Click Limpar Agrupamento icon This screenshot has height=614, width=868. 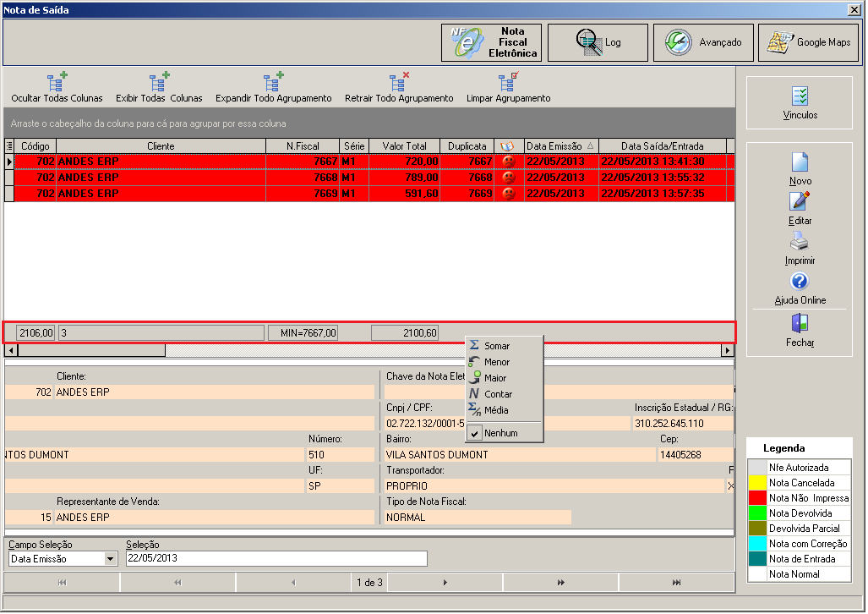[508, 81]
